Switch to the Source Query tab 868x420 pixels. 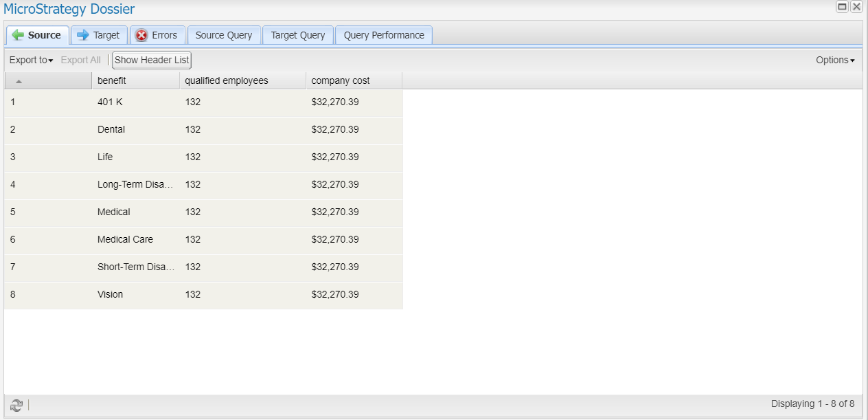pos(224,36)
